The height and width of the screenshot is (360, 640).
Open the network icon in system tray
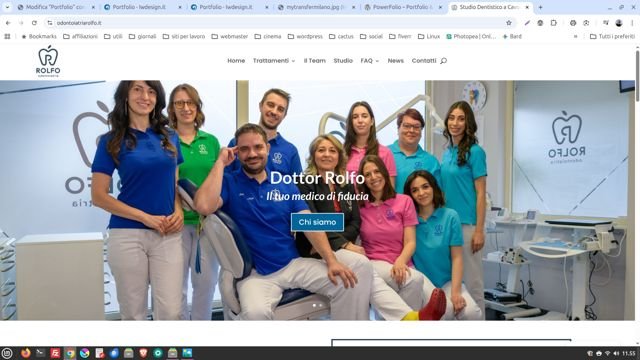[x=608, y=353]
